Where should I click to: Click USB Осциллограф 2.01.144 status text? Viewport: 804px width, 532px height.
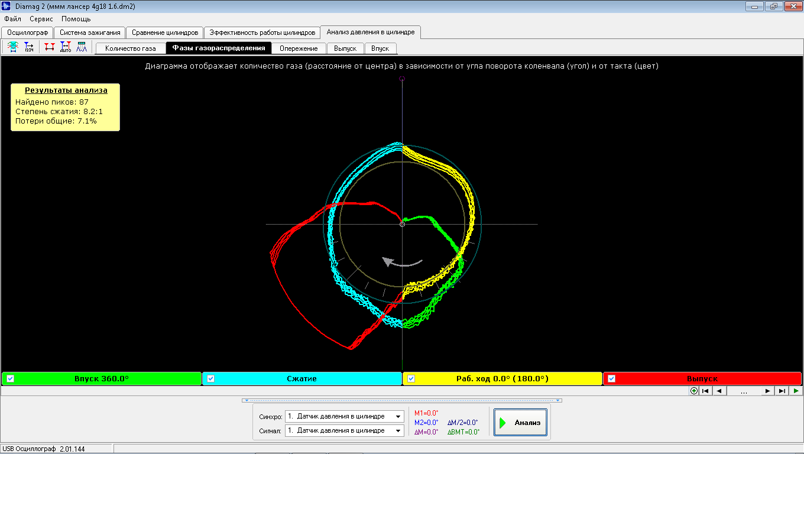click(x=44, y=449)
